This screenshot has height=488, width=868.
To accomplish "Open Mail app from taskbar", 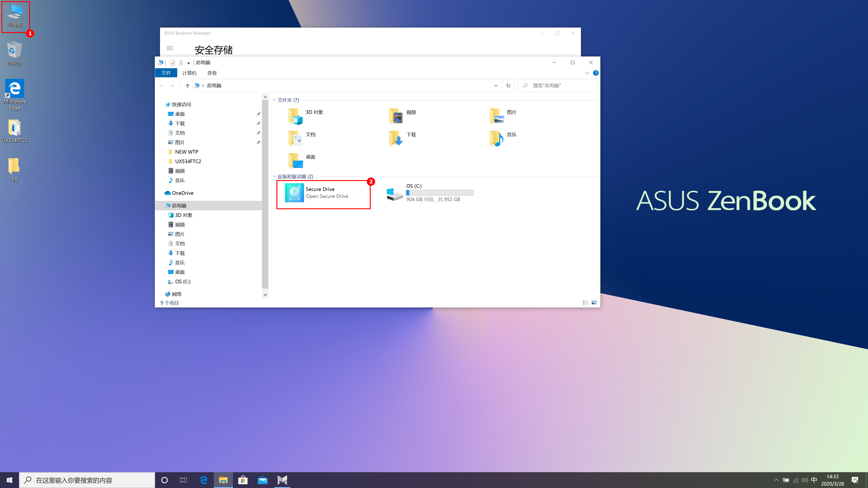I will (x=262, y=480).
